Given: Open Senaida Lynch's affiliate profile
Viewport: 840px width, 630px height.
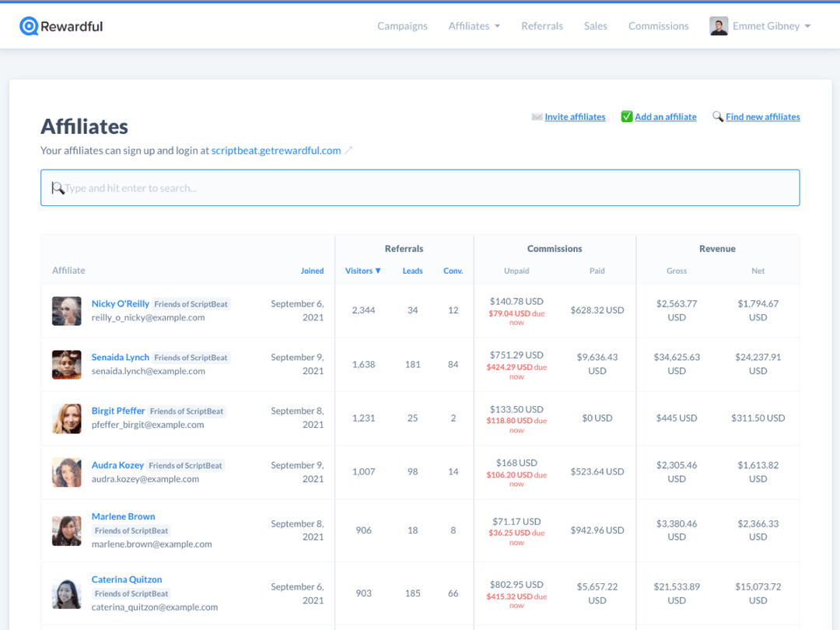Looking at the screenshot, I should coord(121,357).
